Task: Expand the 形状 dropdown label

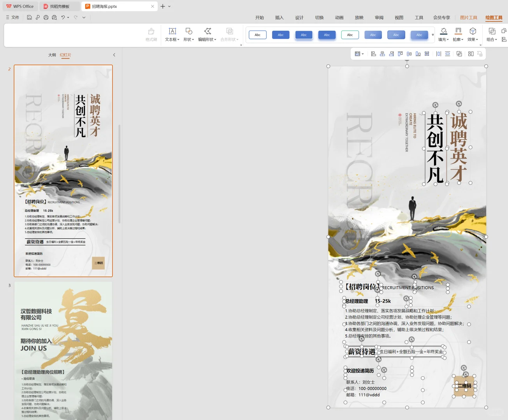Action: (189, 39)
